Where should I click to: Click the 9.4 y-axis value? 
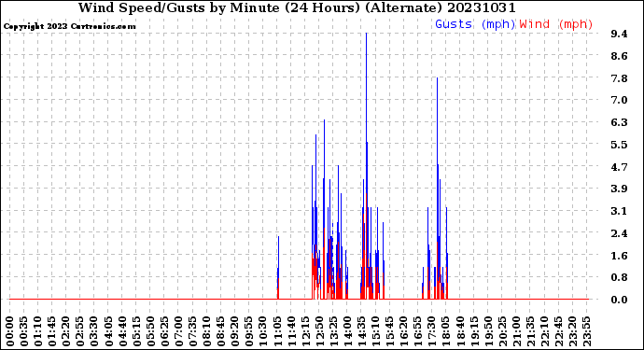click(620, 34)
